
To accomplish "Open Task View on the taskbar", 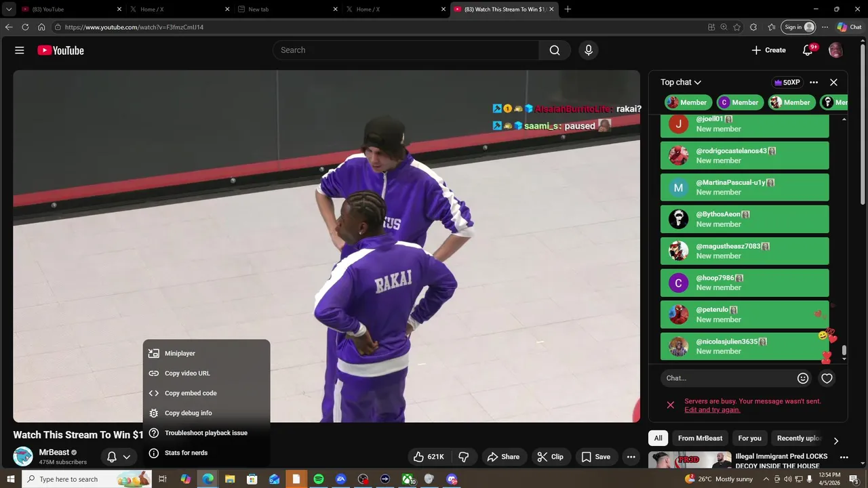I will pyautogui.click(x=163, y=479).
